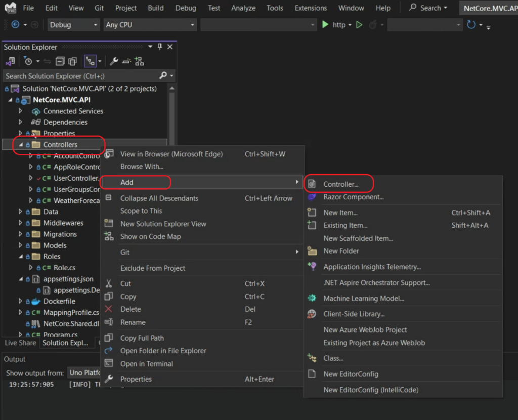Collapse the Controllers folder arrow
Image resolution: width=518 pixels, height=420 pixels.
[x=20, y=145]
